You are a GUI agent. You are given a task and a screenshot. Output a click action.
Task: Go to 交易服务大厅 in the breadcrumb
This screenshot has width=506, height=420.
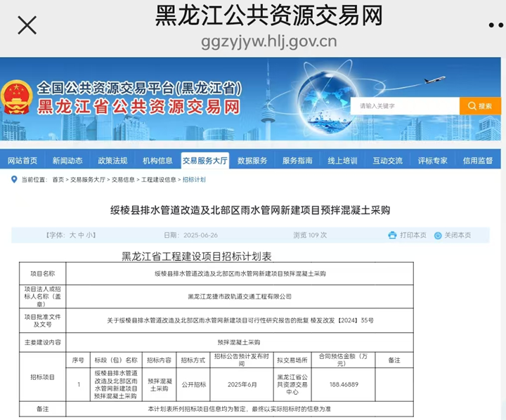(x=88, y=180)
